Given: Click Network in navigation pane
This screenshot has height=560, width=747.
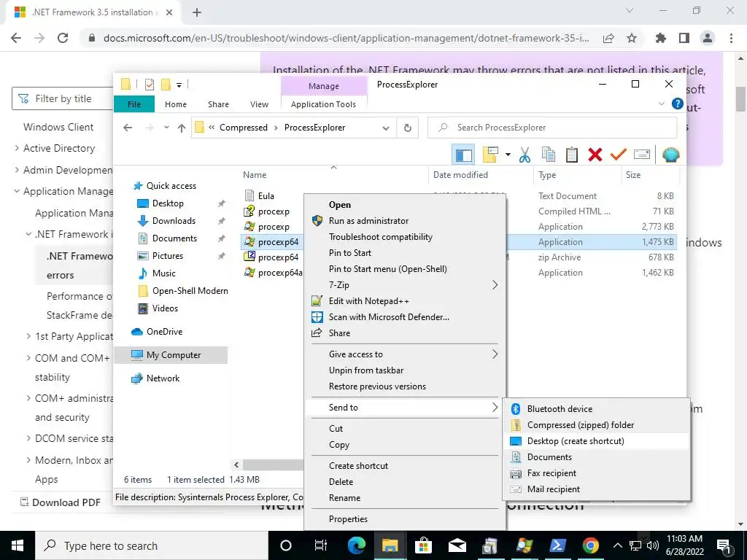Looking at the screenshot, I should (x=163, y=378).
